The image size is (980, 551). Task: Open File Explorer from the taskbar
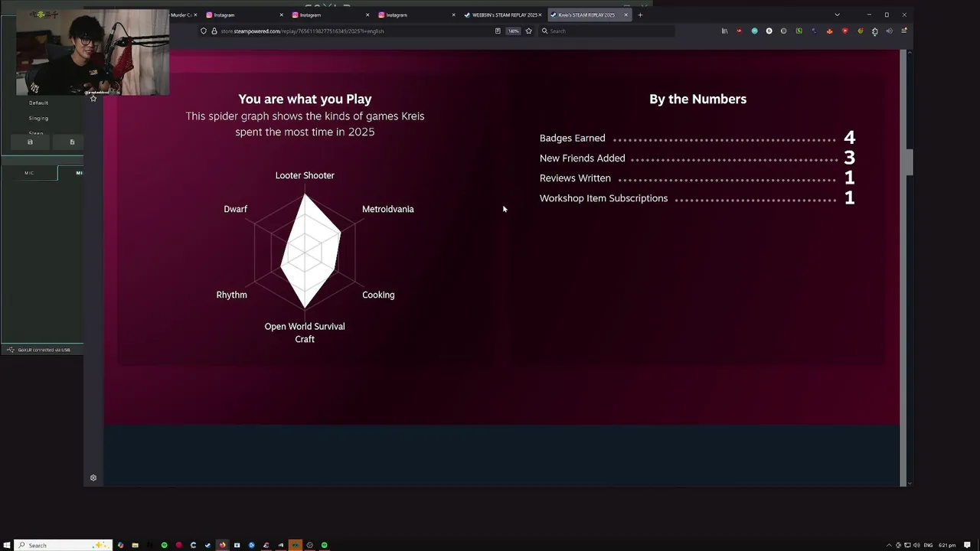pyautogui.click(x=135, y=545)
